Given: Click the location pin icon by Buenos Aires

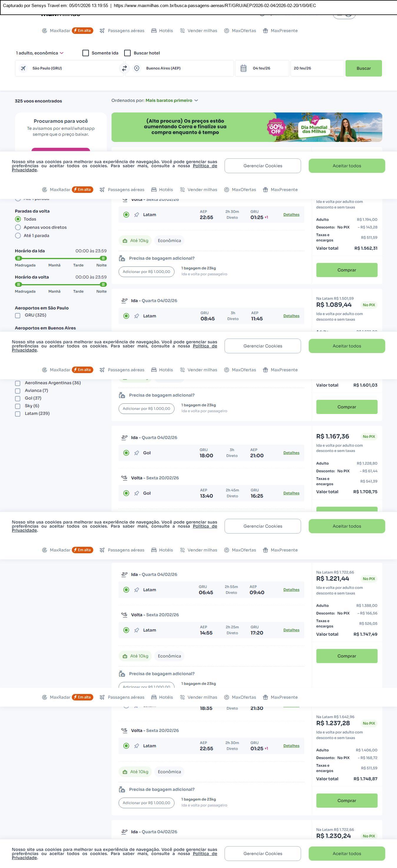Looking at the screenshot, I should coord(137,68).
